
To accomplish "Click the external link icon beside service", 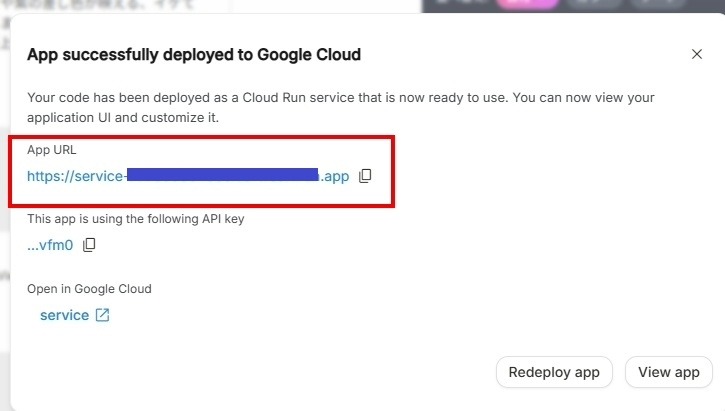I will coord(102,316).
